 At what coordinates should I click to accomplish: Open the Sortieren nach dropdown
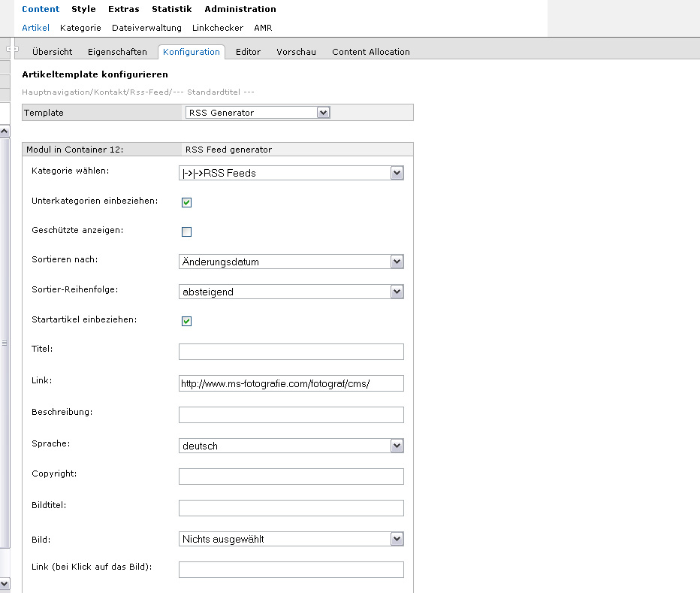tap(291, 262)
